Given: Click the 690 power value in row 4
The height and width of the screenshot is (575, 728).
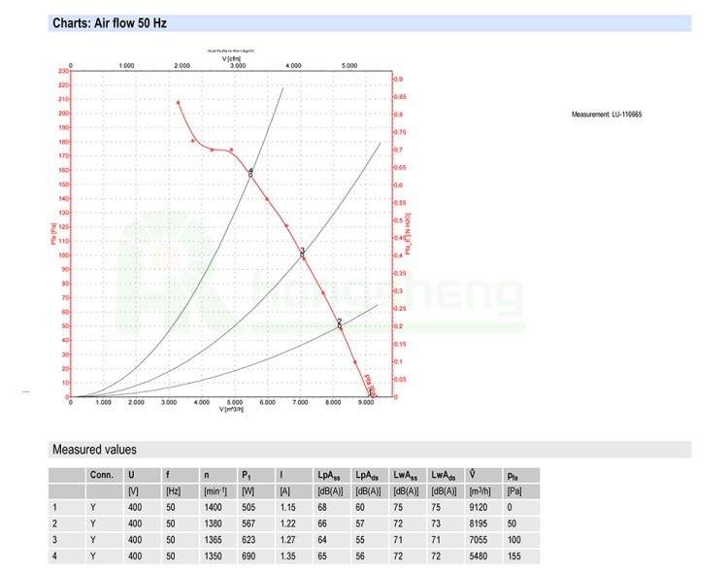Looking at the screenshot, I should pyautogui.click(x=249, y=554).
